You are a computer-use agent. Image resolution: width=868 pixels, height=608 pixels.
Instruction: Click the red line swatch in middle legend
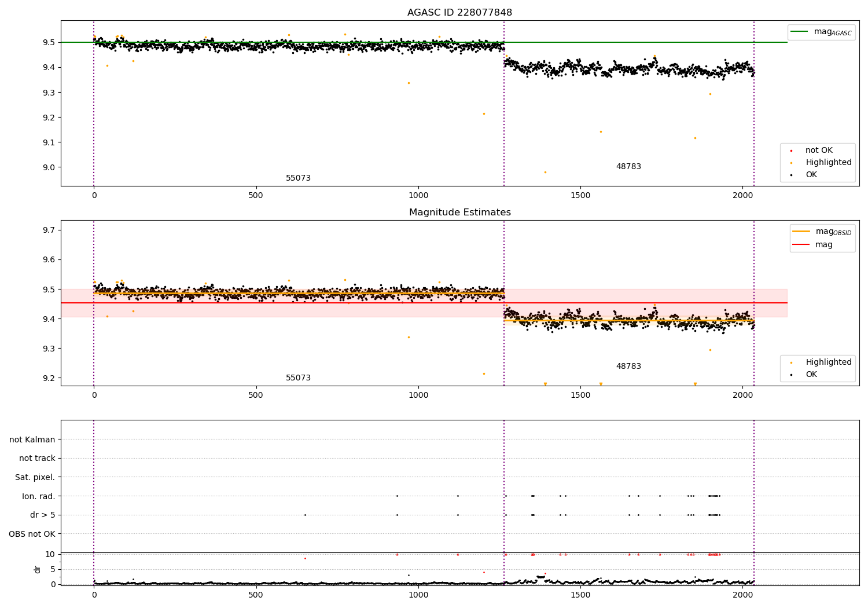coord(801,245)
